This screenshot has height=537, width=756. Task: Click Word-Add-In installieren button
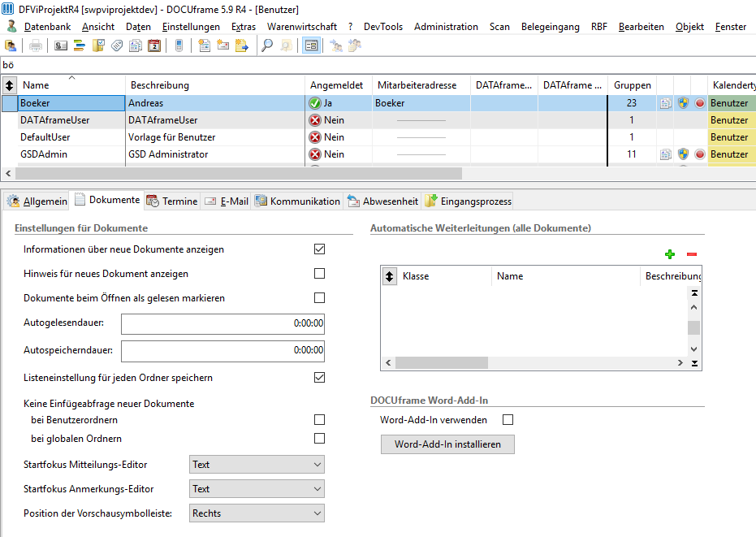tap(447, 444)
